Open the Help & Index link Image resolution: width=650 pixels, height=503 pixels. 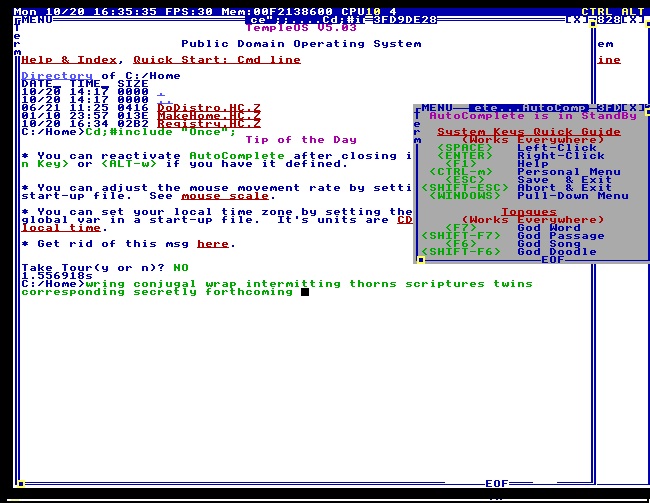[69, 60]
